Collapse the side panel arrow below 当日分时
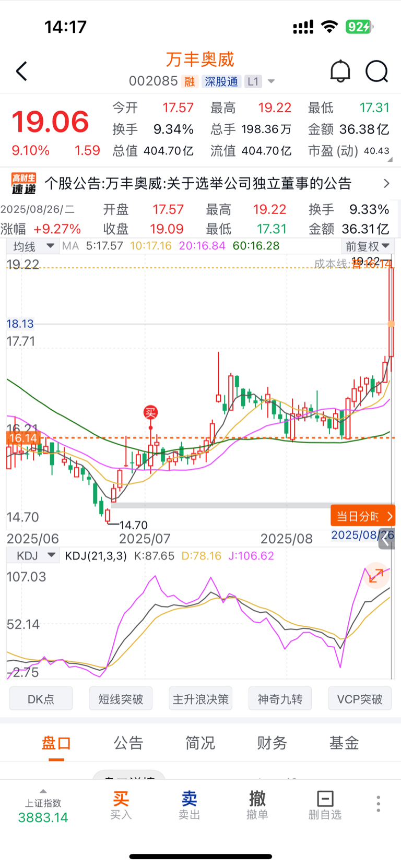The height and width of the screenshot is (868, 401). pyautogui.click(x=386, y=540)
